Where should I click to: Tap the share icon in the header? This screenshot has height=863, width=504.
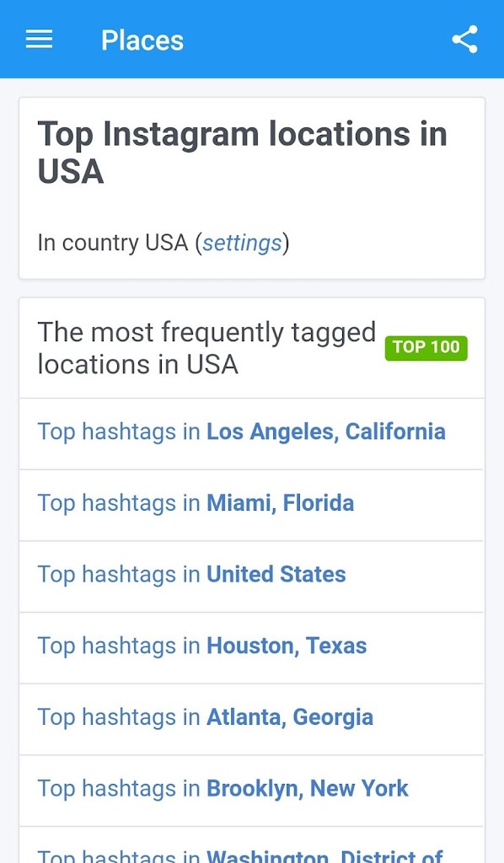pos(465,40)
